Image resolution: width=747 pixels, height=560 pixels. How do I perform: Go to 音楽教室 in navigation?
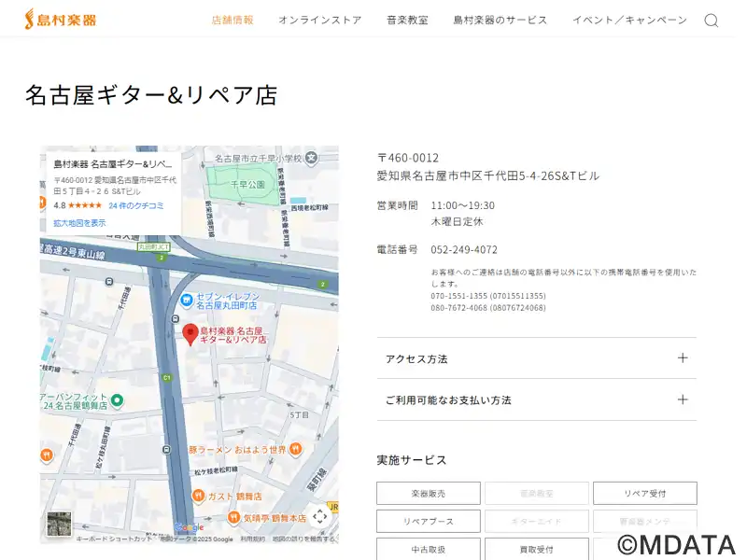point(407,20)
